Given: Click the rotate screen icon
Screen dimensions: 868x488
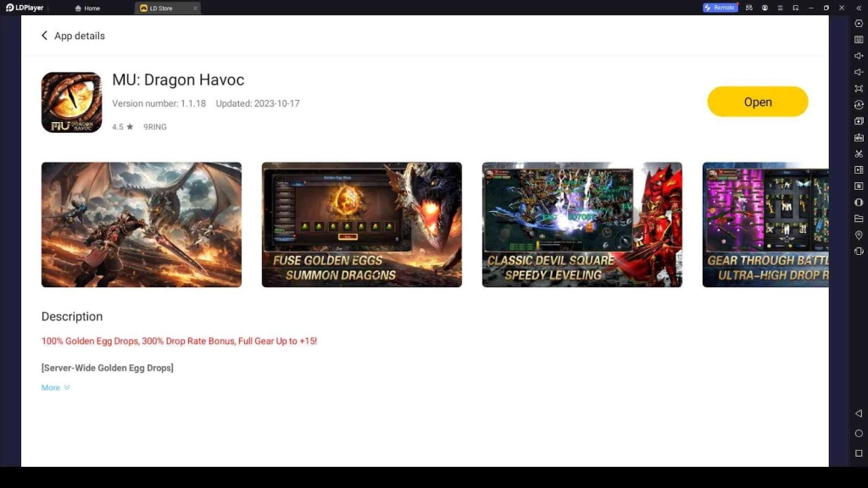Looking at the screenshot, I should click(859, 251).
